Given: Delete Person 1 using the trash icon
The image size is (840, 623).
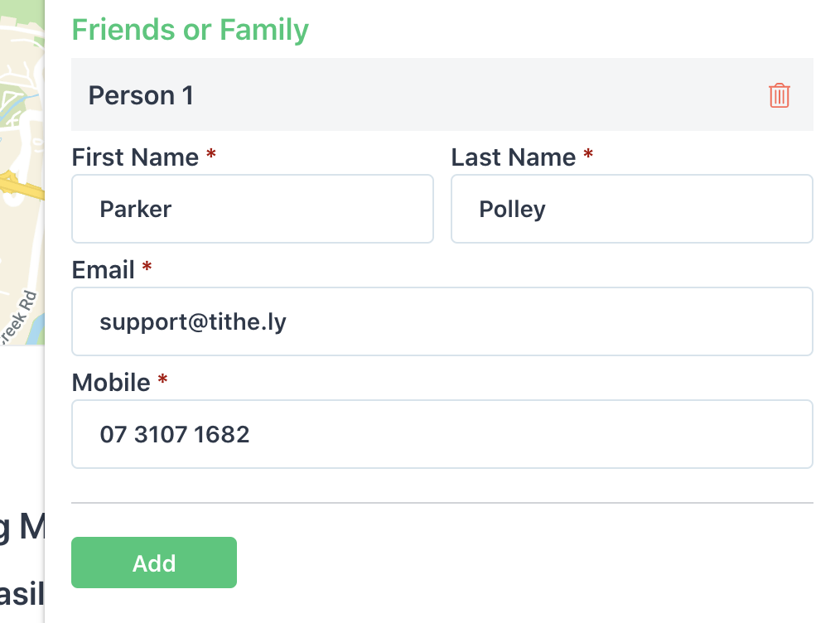Looking at the screenshot, I should (x=779, y=95).
